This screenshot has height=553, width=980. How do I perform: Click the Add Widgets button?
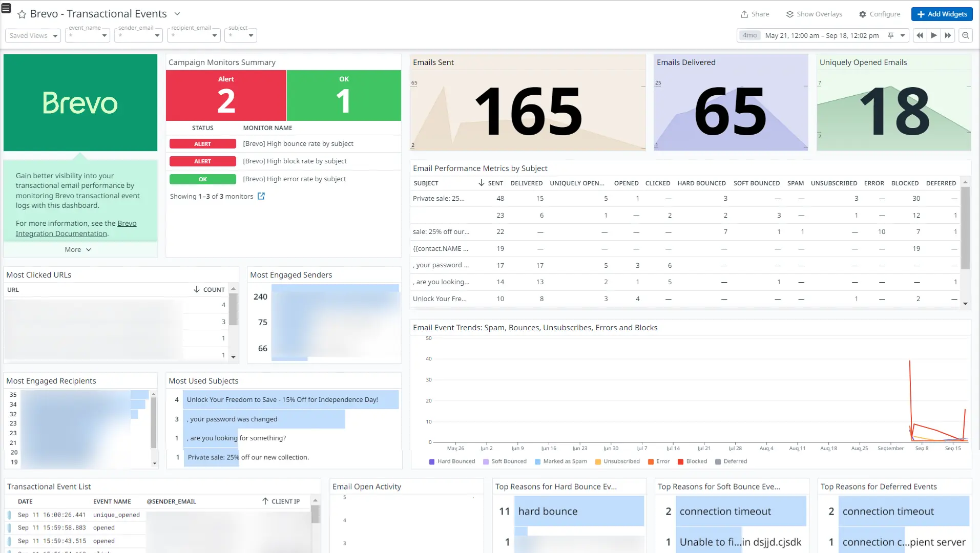click(x=941, y=14)
